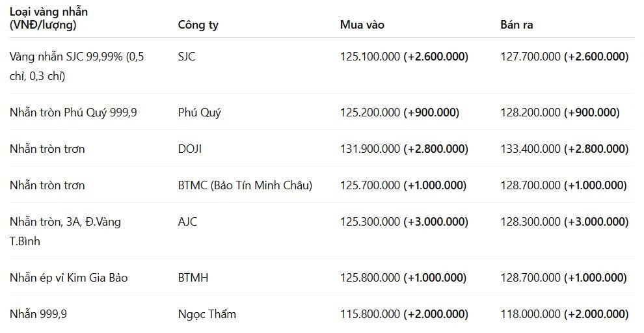The width and height of the screenshot is (644, 333).
Task: Select the 'Nhẫn 999,9' row label
Action: click(38, 315)
